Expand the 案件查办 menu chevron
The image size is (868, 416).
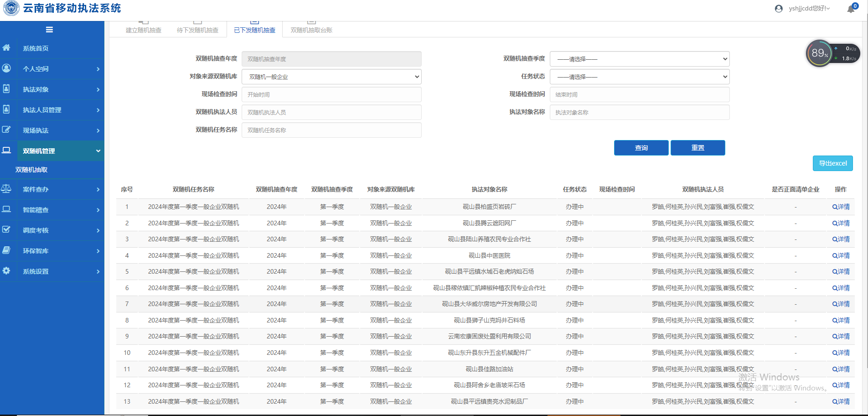pyautogui.click(x=98, y=189)
